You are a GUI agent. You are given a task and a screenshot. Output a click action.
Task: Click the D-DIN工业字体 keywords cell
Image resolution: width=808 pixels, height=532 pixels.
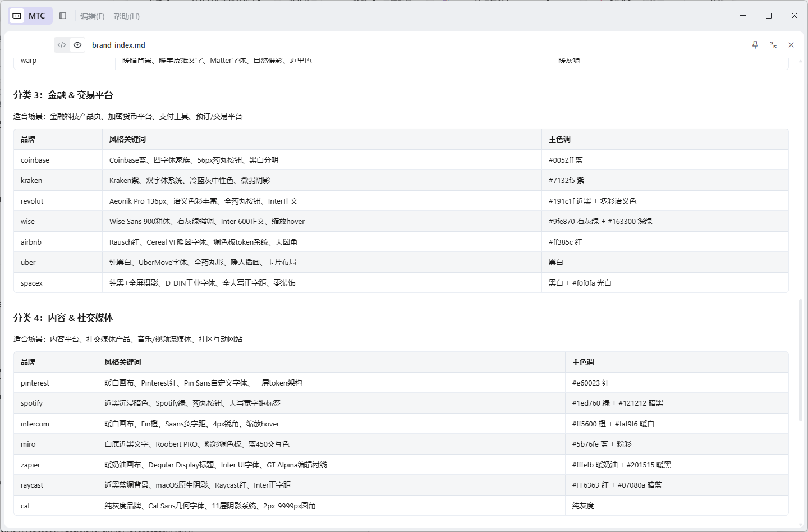pyautogui.click(x=322, y=283)
